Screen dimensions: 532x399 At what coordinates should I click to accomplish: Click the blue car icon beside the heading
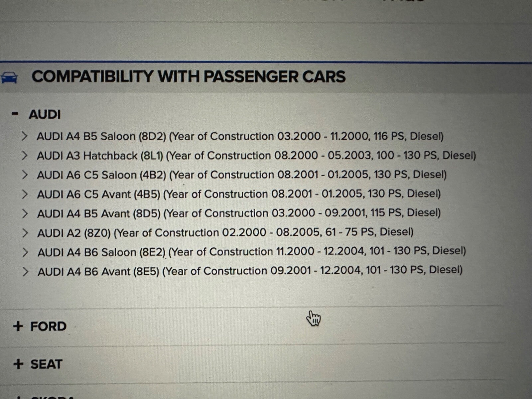click(x=9, y=77)
